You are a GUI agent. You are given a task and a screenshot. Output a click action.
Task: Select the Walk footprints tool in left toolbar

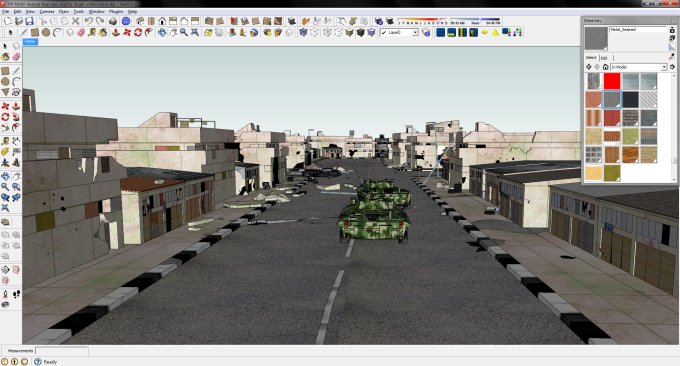click(x=16, y=294)
